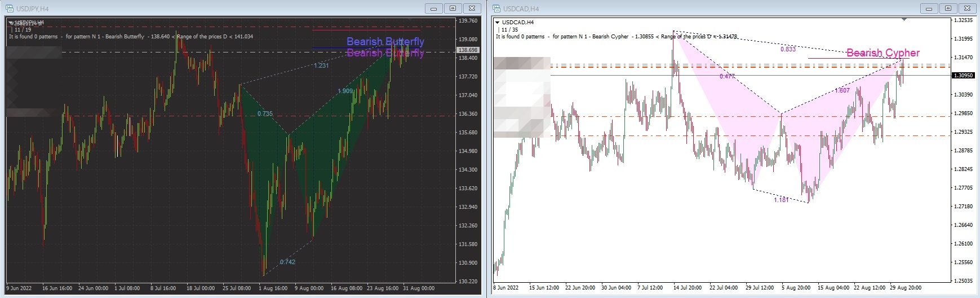
Task: Select the pink Bearish Cypher label
Action: (x=883, y=52)
